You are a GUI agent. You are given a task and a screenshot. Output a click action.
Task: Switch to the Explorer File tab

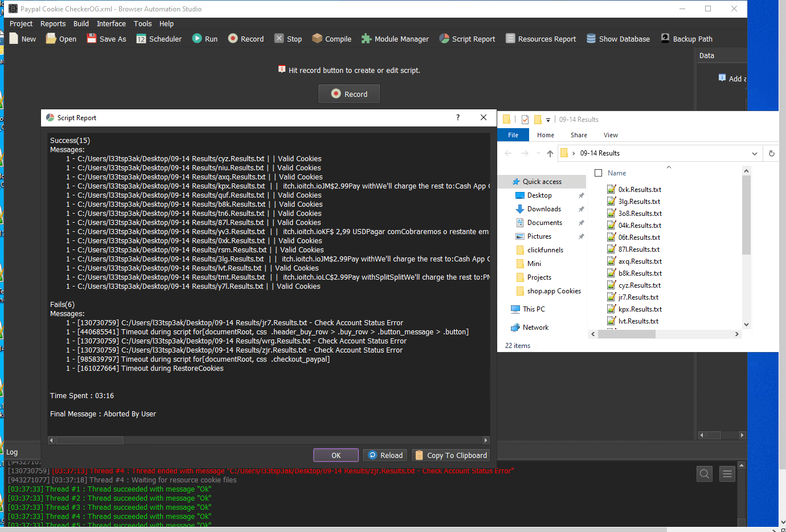coord(513,135)
